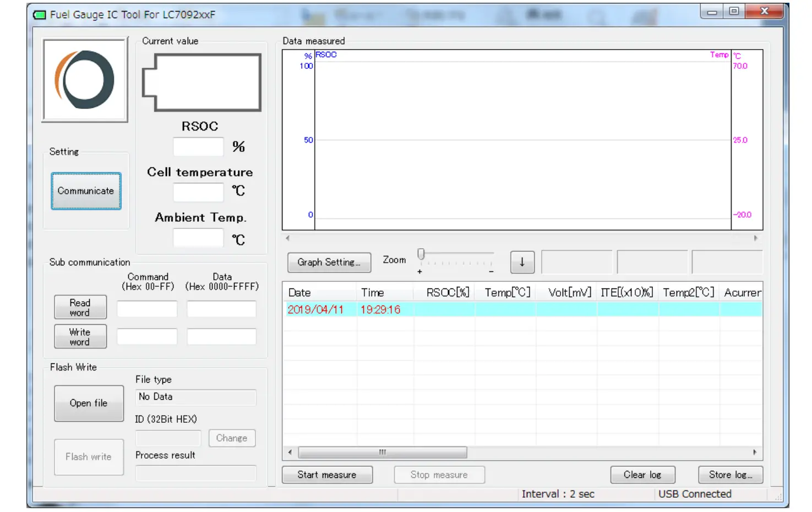Viewport: 812px width, 512px height.
Task: Click Read word in Sub communication
Action: [x=80, y=307]
